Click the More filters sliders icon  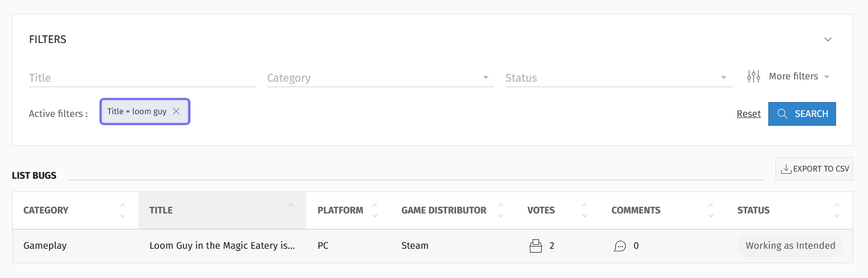tap(753, 76)
